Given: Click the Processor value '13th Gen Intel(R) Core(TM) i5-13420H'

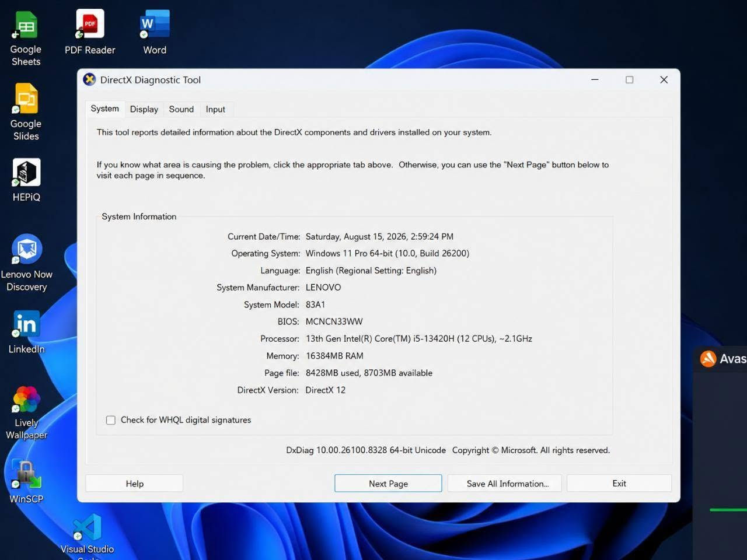Looking at the screenshot, I should click(380, 339).
